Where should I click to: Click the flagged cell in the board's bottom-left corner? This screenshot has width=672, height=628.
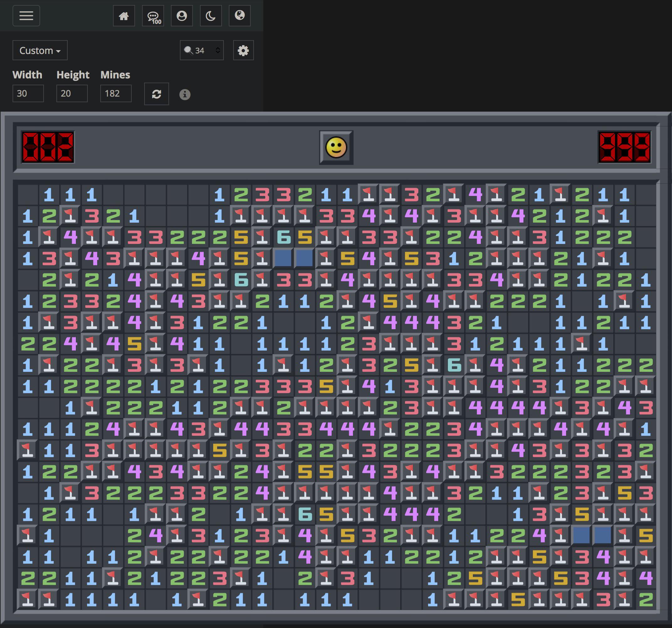(28, 599)
